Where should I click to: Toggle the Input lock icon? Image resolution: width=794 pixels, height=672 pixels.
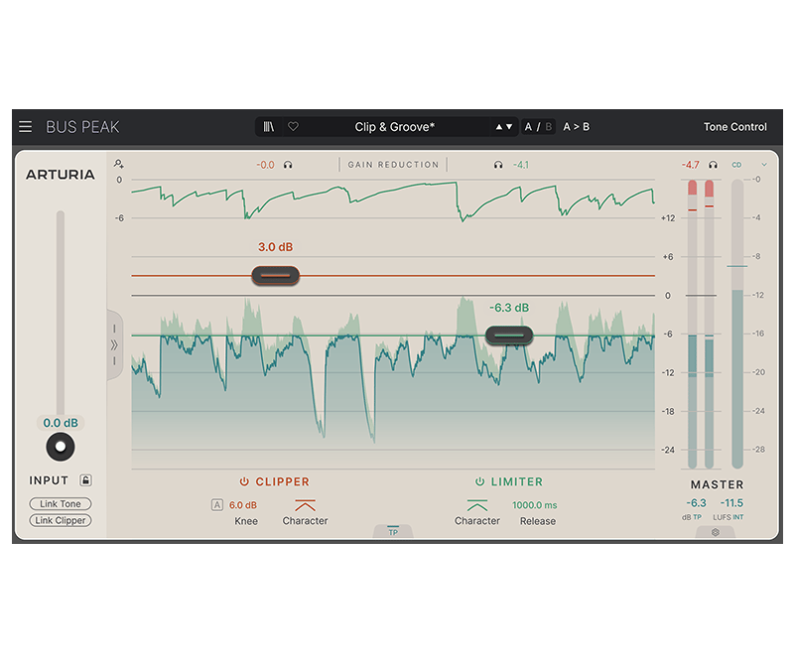pos(86,480)
